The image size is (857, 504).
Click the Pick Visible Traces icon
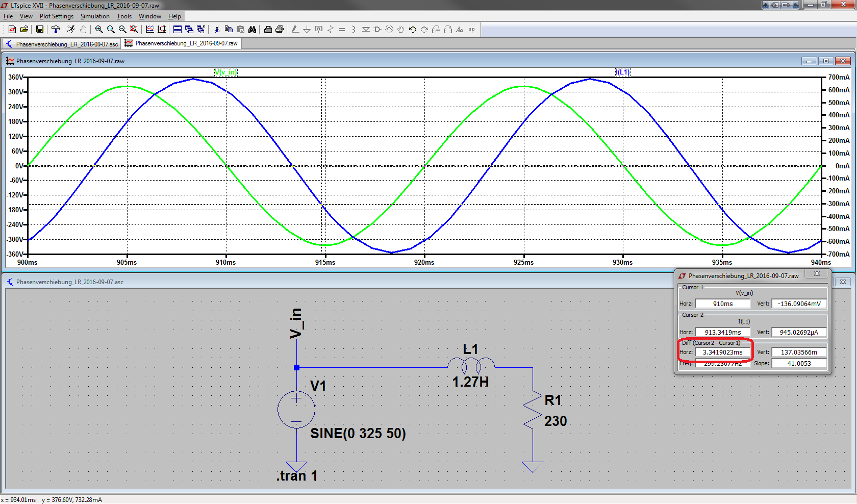tap(150, 30)
